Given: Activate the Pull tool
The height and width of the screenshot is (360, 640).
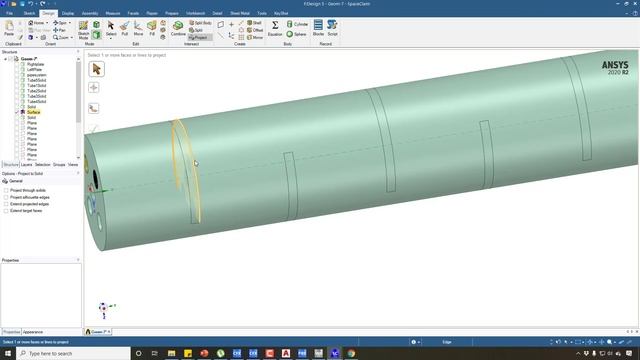Looking at the screenshot, I should click(125, 28).
